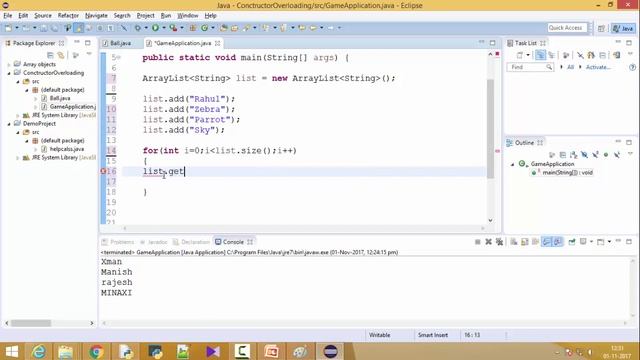Toggle Show Console on Standard Out change
Screen dimensions: 640x360
pyautogui.click(x=546, y=242)
